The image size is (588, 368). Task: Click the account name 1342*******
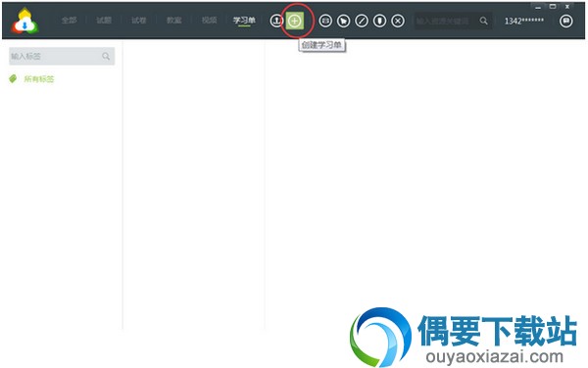point(524,21)
